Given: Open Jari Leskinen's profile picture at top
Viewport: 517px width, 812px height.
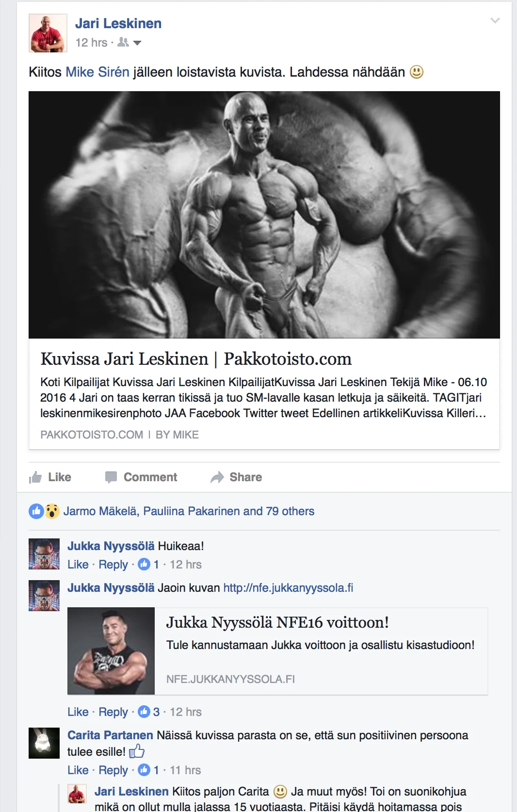Looking at the screenshot, I should (48, 33).
